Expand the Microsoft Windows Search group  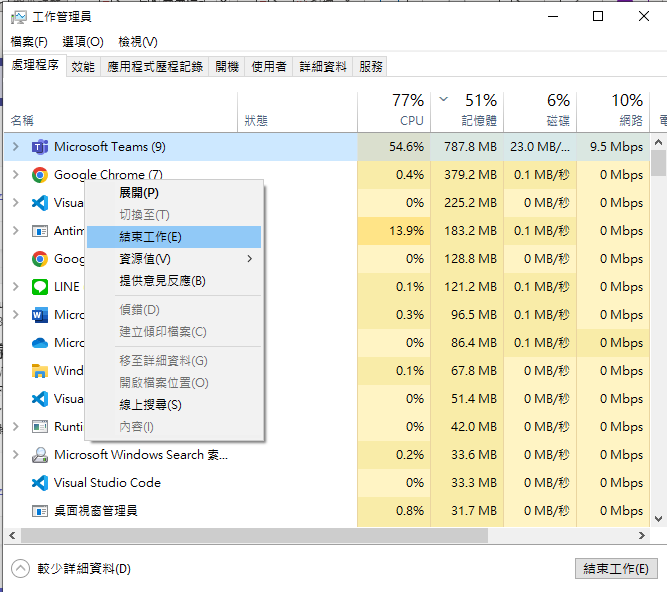coord(16,455)
